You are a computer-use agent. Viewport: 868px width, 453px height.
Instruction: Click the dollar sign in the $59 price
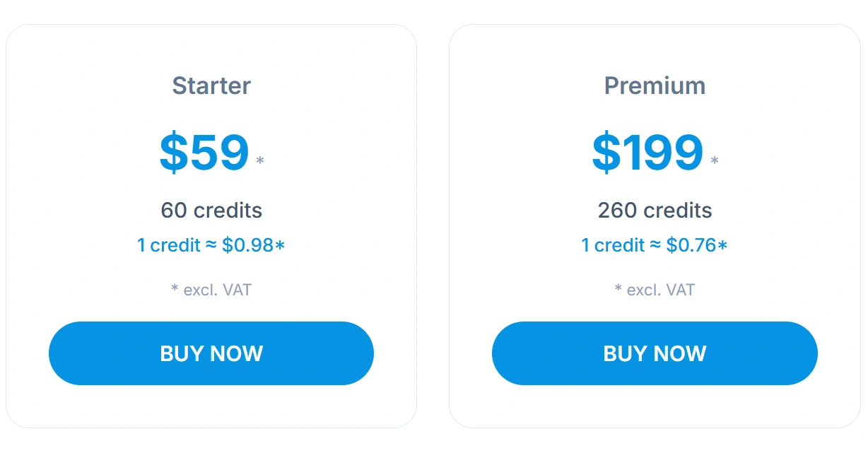pyautogui.click(x=172, y=153)
